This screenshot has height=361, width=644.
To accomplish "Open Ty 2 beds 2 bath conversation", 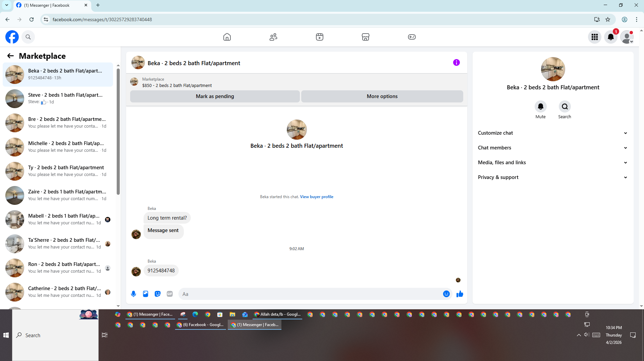I will [x=58, y=171].
